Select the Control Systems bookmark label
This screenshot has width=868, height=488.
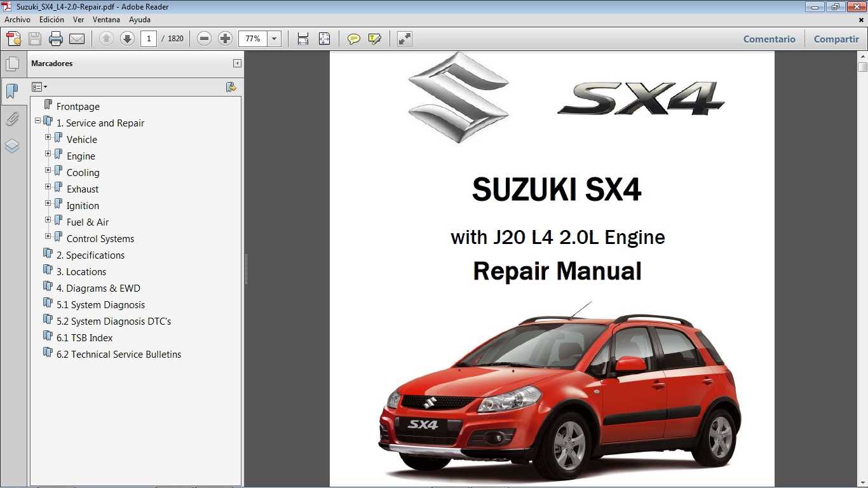tap(100, 239)
